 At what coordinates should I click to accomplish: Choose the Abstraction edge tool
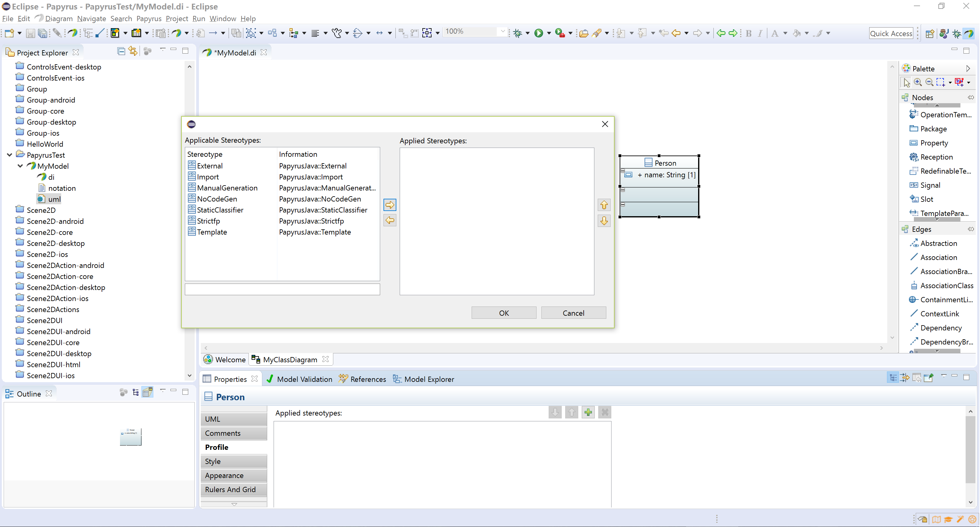click(x=939, y=243)
